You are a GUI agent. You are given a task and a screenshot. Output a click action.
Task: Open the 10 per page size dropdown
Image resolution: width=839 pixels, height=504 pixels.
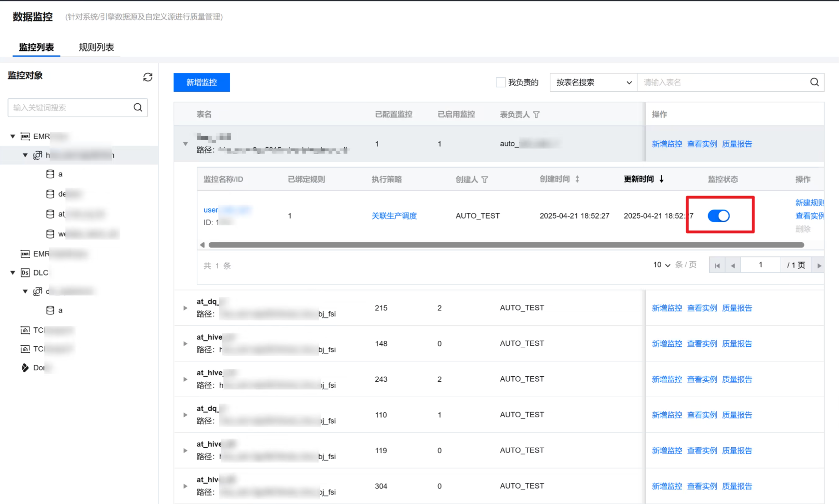662,265
